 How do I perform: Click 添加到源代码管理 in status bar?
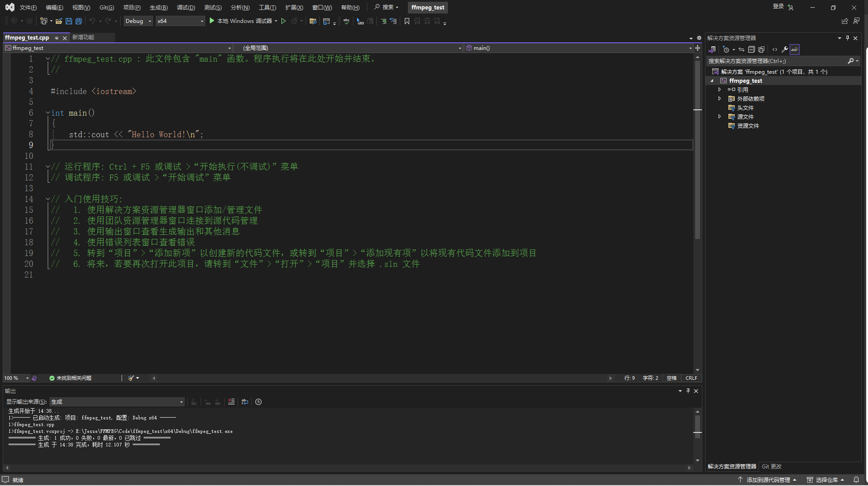click(x=768, y=480)
